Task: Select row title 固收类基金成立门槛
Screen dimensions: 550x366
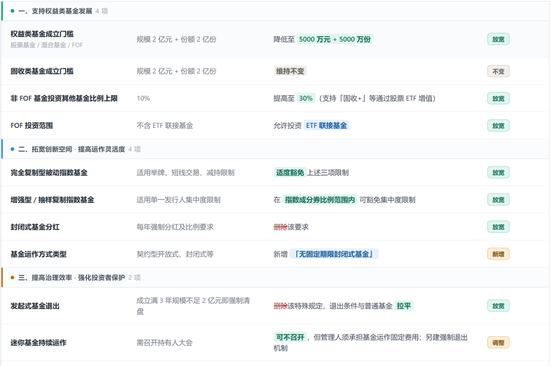Action: (42, 71)
